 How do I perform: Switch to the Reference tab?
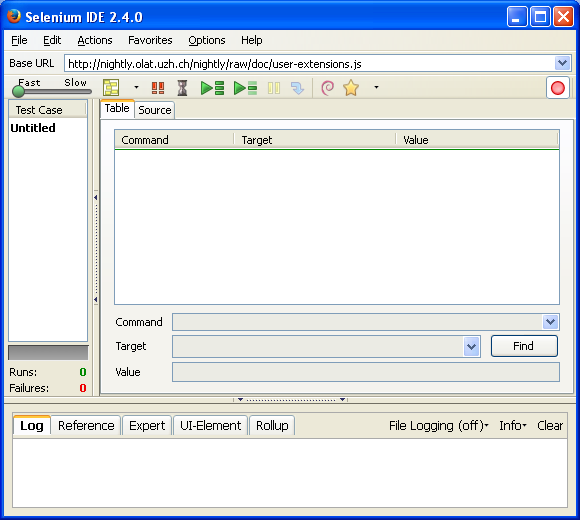[x=86, y=426]
